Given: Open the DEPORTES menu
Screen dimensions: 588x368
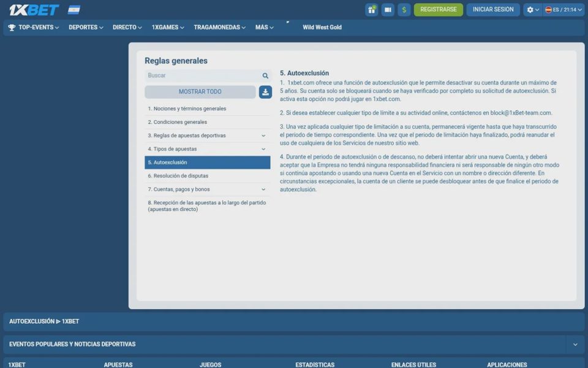Looking at the screenshot, I should (86, 28).
